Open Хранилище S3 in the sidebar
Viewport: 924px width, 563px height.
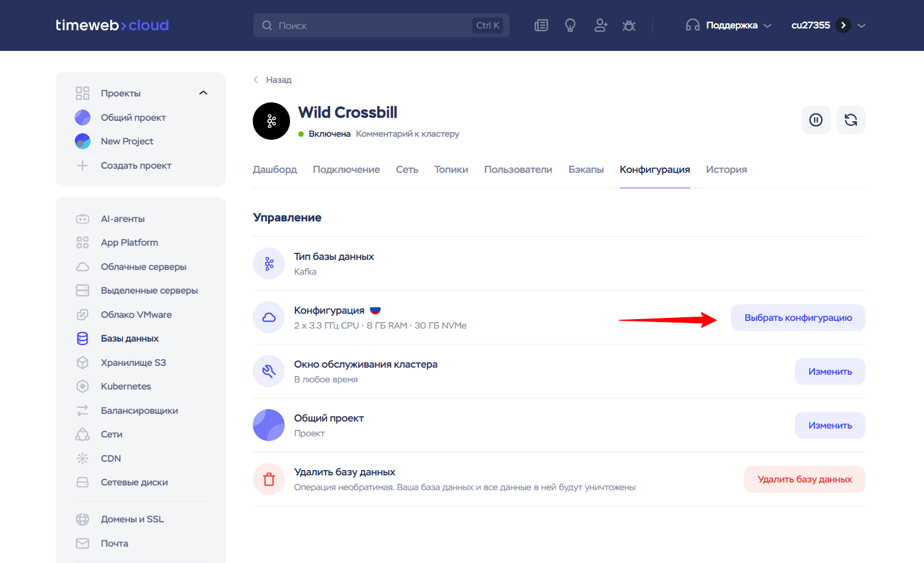pyautogui.click(x=133, y=363)
